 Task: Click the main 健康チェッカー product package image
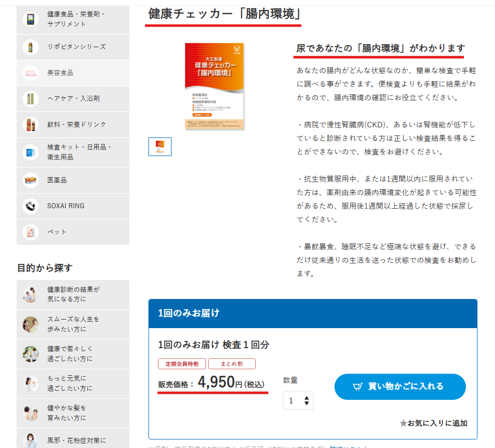[214, 86]
